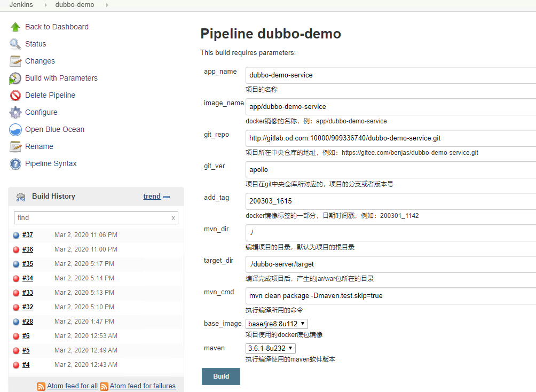Click the git_ver input field
This screenshot has height=392, width=536.
390,170
